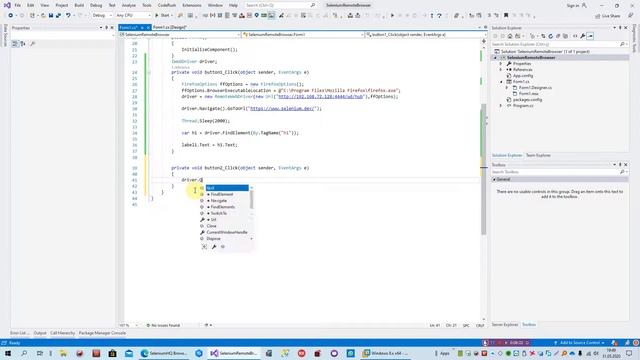The width and height of the screenshot is (640, 360).
Task: Open the Tools menu
Action: pos(147,5)
